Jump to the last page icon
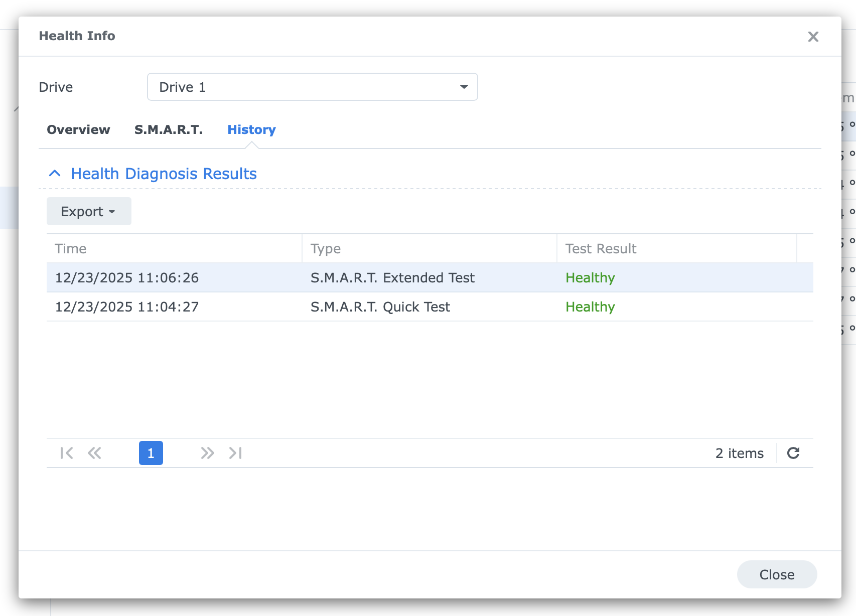Screen dimensions: 856x616 (x=235, y=453)
